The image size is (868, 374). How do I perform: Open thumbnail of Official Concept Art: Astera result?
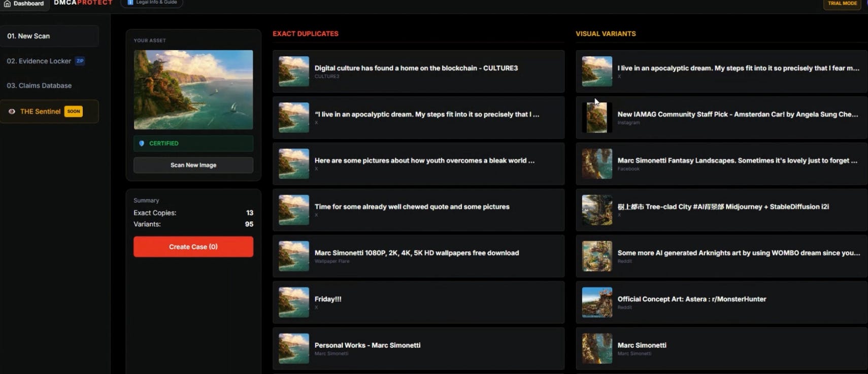point(597,302)
